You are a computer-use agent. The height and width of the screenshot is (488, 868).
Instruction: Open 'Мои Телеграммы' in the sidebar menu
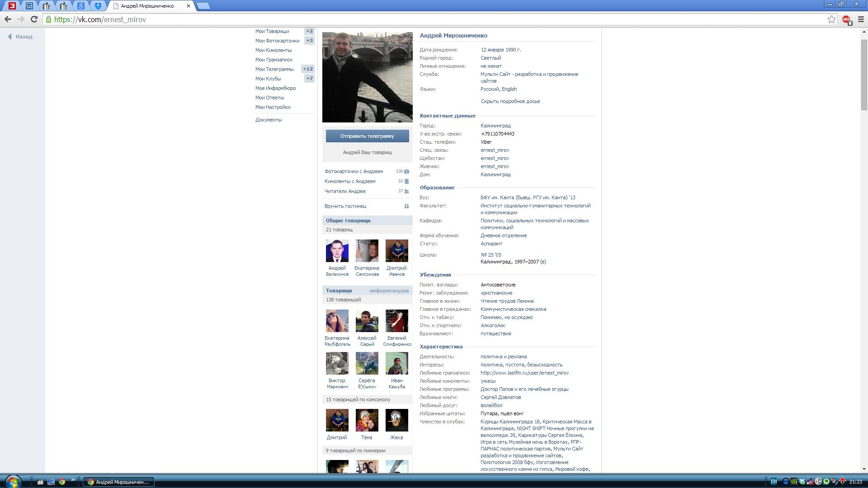(274, 69)
